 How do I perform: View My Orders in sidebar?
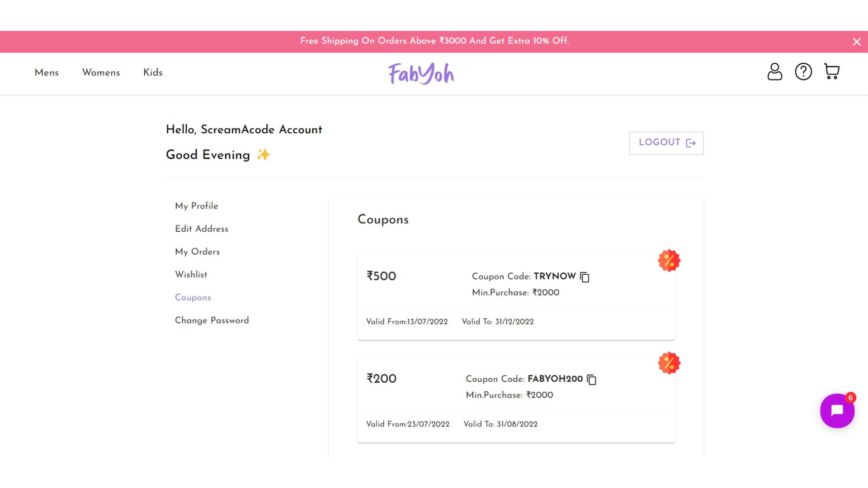[197, 252]
